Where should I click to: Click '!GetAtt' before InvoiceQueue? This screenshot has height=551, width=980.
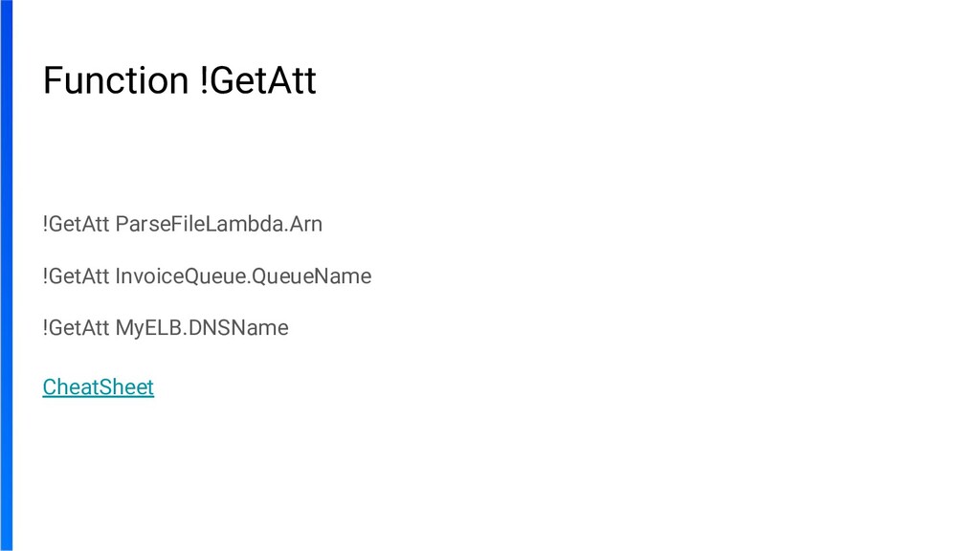pos(76,276)
